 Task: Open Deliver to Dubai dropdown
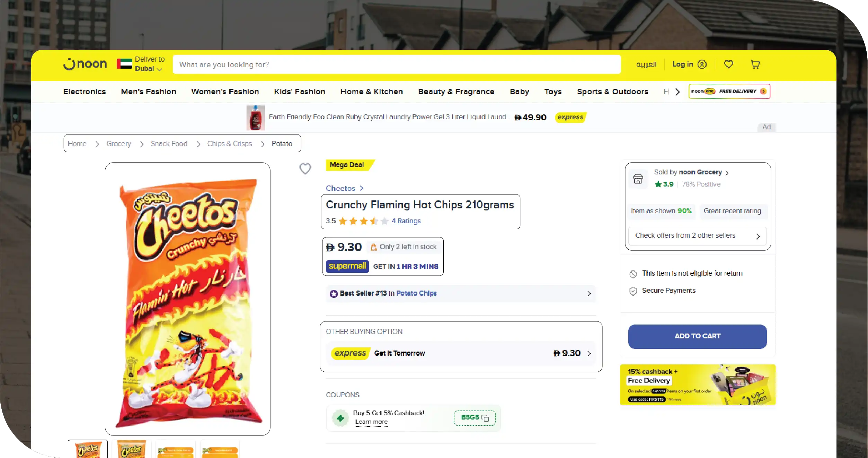[x=149, y=64]
